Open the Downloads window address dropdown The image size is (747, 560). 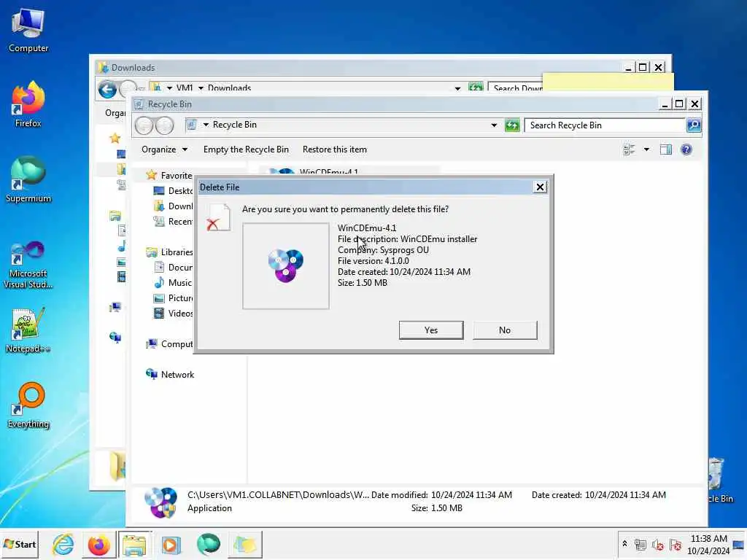[x=457, y=88]
